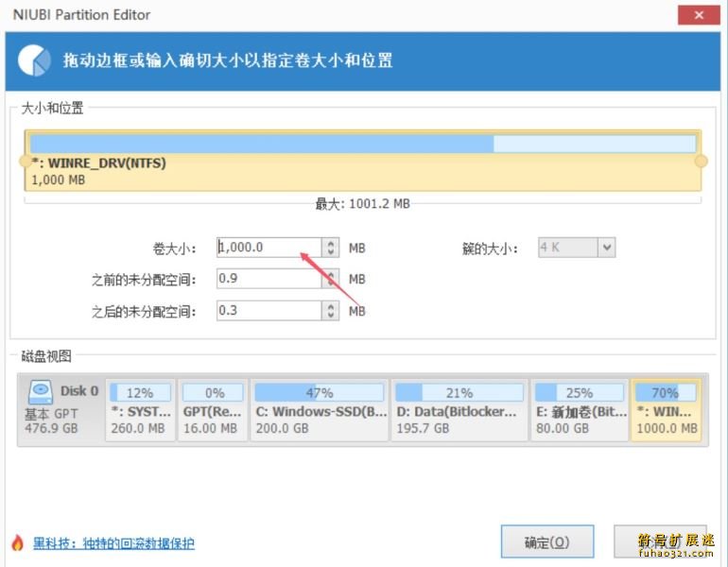Click the 25% usage bar of E: partition
Image resolution: width=728 pixels, height=567 pixels.
coord(580,392)
